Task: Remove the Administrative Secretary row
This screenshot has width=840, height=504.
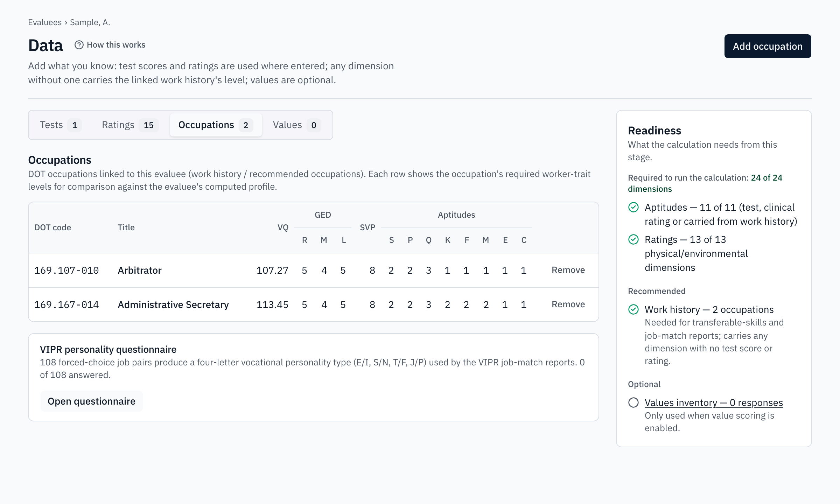Action: (x=568, y=304)
